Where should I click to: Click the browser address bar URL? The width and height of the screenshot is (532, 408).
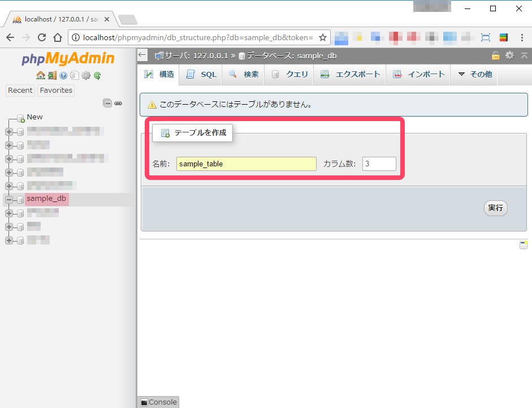coord(197,37)
